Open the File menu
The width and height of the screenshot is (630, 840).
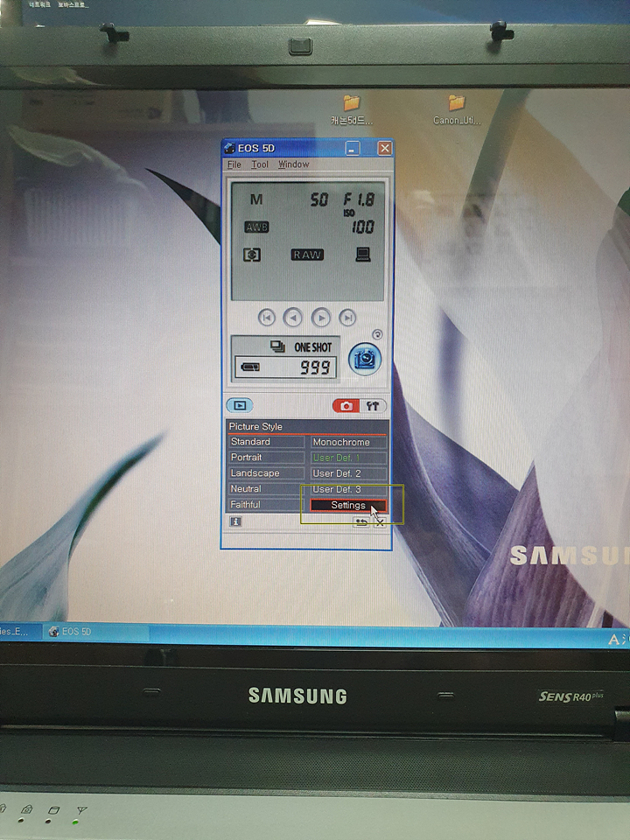(x=234, y=164)
